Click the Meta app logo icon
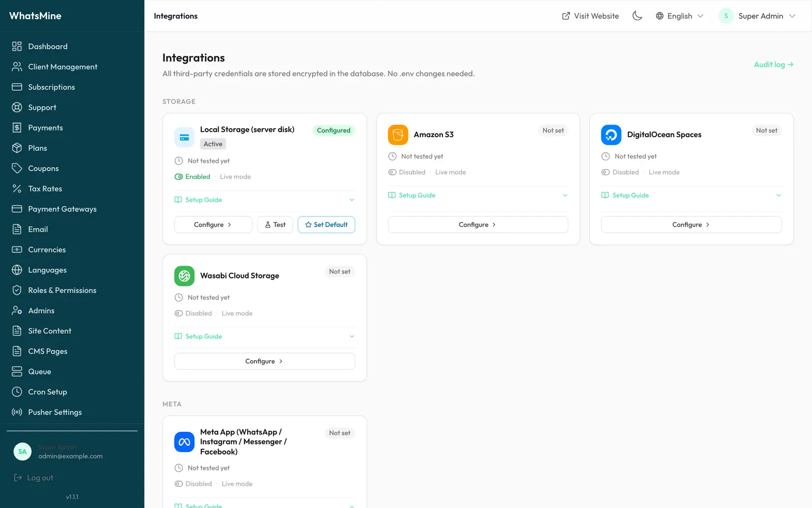The width and height of the screenshot is (812, 508). tap(184, 442)
